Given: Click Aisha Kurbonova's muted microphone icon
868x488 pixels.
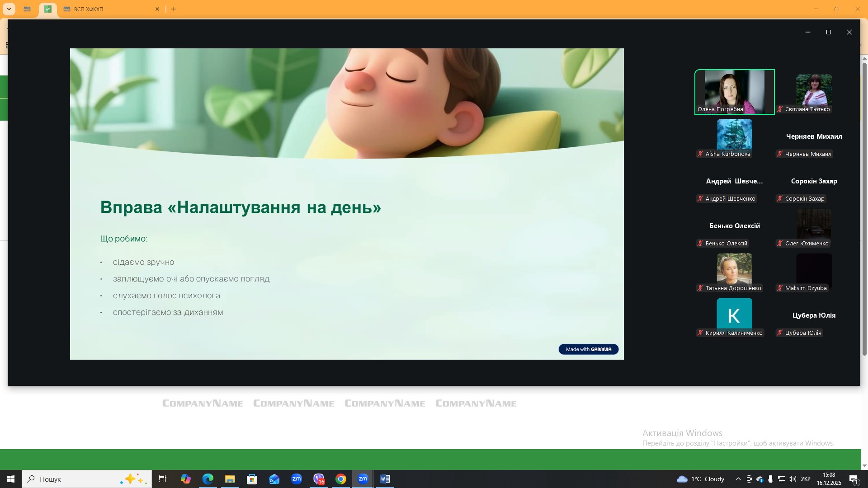Looking at the screenshot, I should pyautogui.click(x=700, y=154).
